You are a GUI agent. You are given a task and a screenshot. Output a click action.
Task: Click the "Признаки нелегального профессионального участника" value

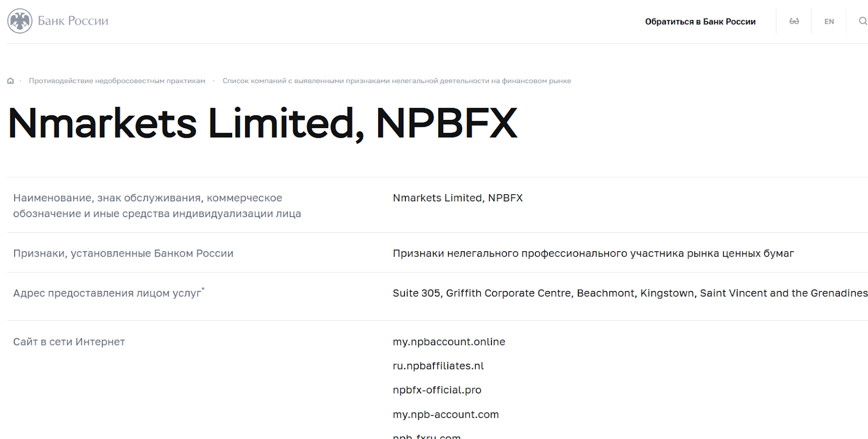pyautogui.click(x=593, y=253)
